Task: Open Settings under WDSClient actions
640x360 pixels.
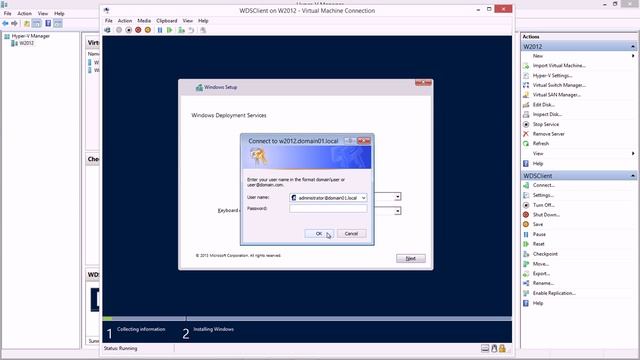Action: click(543, 195)
